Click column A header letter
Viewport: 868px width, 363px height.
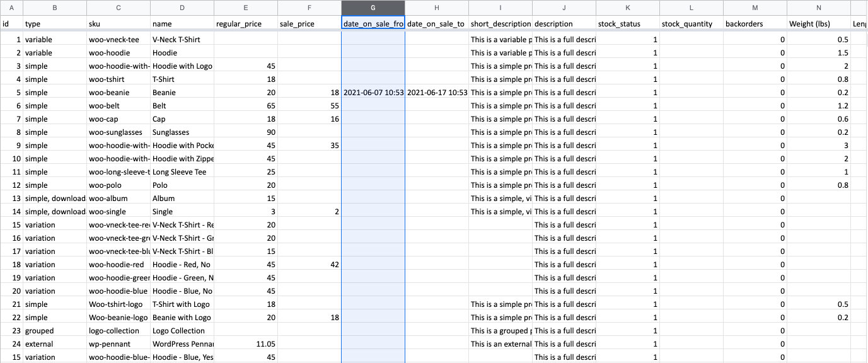point(11,8)
